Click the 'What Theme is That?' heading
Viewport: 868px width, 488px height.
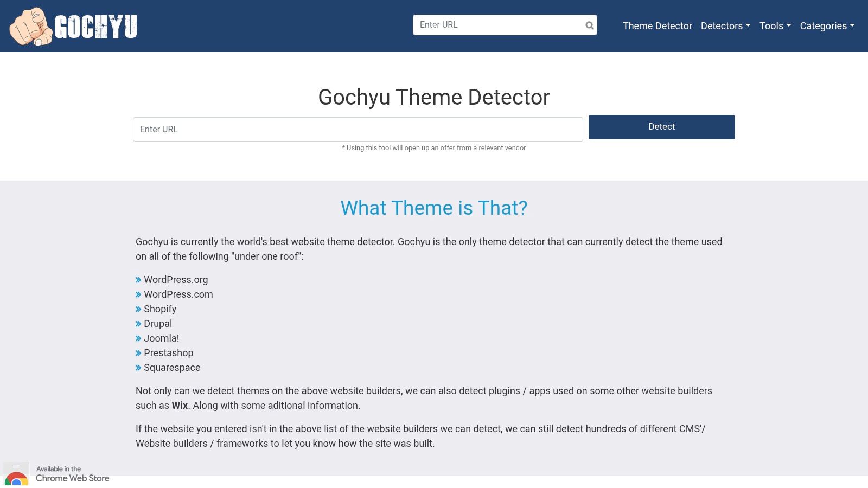point(434,208)
